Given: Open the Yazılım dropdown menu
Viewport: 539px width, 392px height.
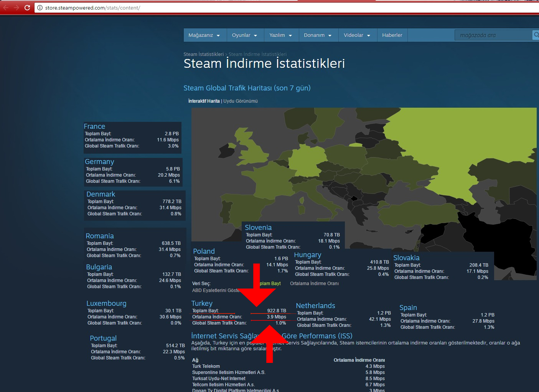Looking at the screenshot, I should [x=281, y=35].
